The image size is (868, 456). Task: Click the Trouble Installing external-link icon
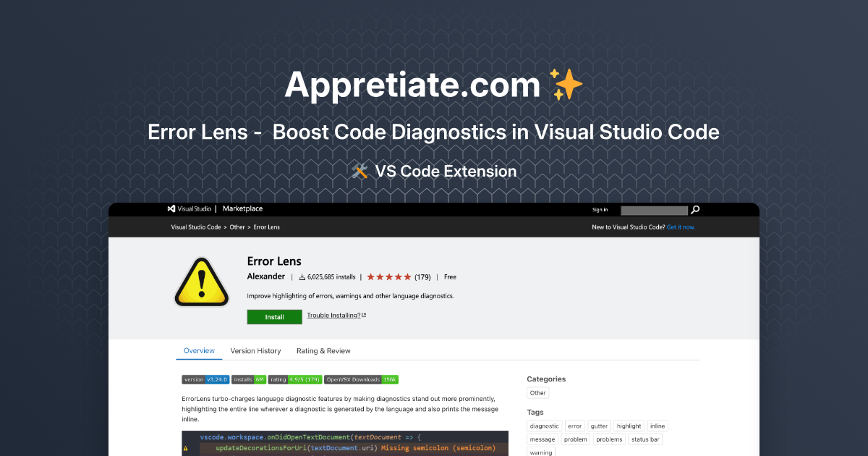(x=364, y=316)
